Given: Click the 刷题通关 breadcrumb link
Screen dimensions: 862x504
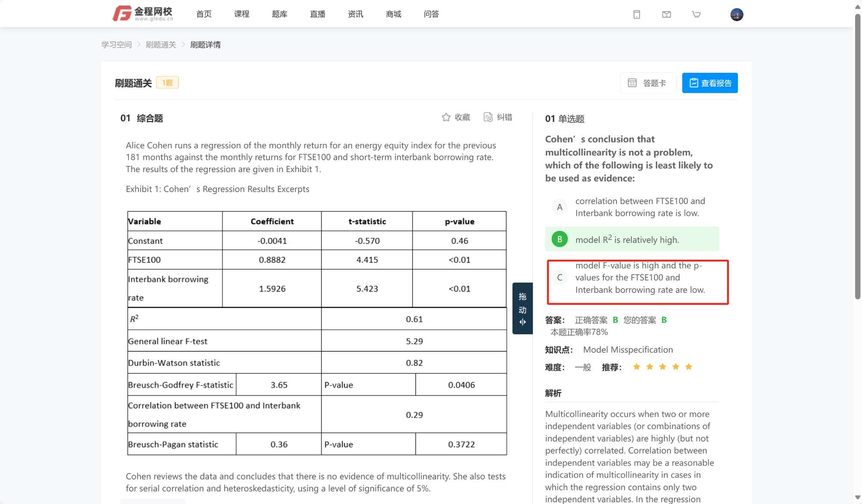Looking at the screenshot, I should pos(161,45).
